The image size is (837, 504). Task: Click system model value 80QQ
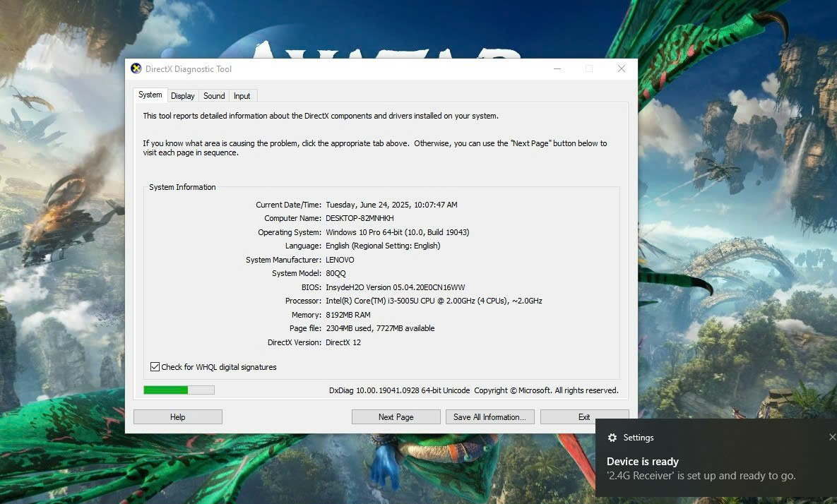coord(336,273)
